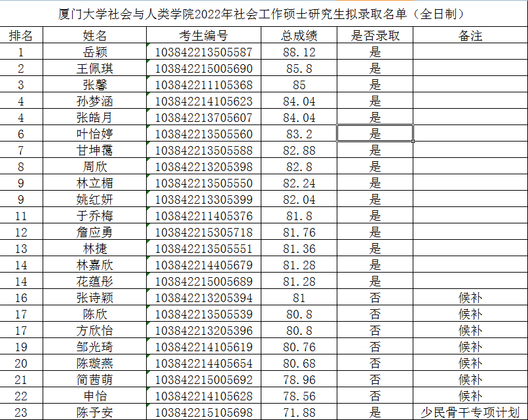Click the 否 cell in 张诗颖's row
The width and height of the screenshot is (528, 420).
(375, 297)
